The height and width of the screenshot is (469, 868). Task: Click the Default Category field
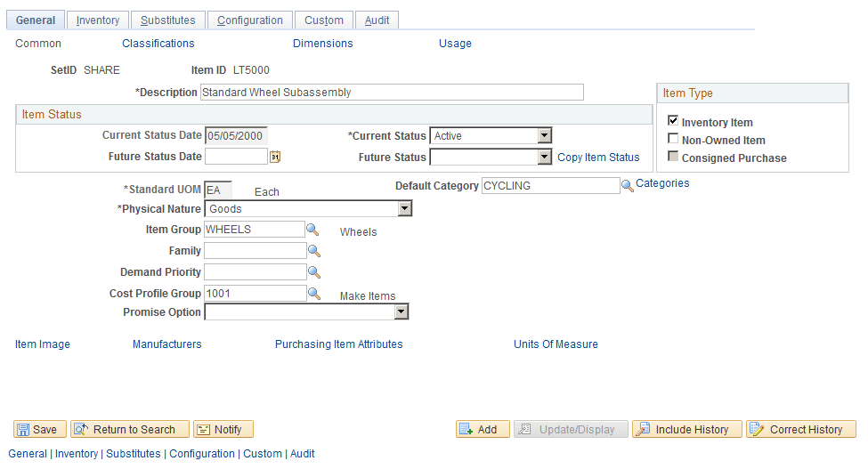[x=551, y=186]
